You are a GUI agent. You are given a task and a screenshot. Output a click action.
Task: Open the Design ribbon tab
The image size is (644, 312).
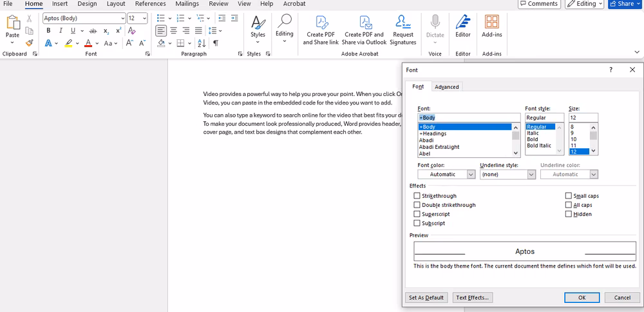(87, 4)
